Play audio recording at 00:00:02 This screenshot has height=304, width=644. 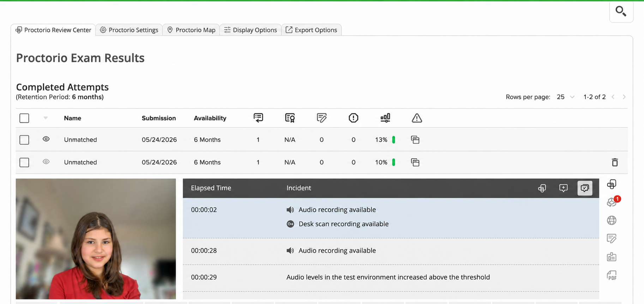coord(290,210)
